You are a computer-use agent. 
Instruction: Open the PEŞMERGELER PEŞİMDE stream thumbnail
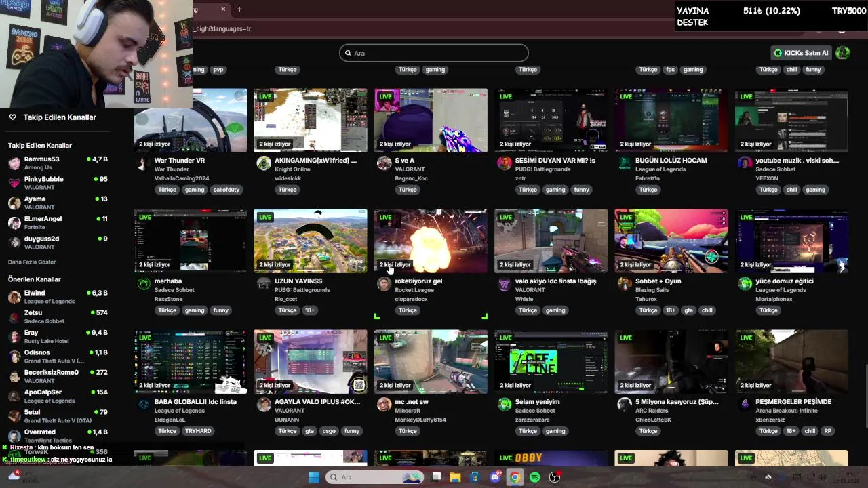(791, 361)
